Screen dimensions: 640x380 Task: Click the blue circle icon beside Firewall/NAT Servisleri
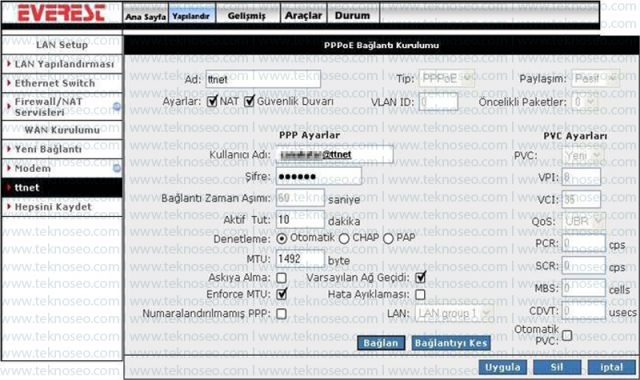click(117, 107)
